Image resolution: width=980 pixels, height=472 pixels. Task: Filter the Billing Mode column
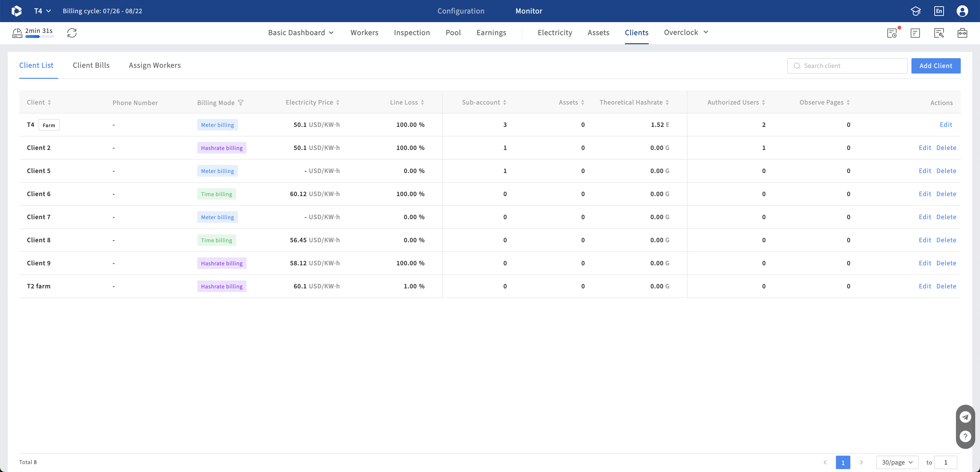[241, 103]
